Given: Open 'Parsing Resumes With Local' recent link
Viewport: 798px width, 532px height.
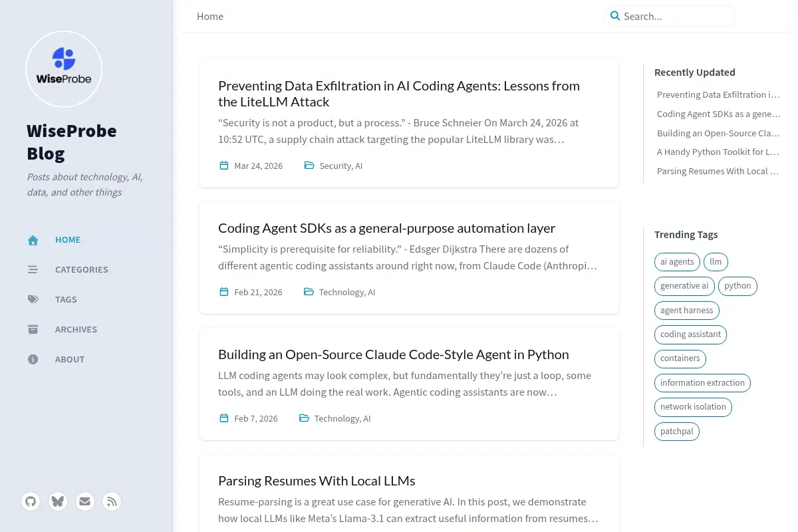Looking at the screenshot, I should point(718,171).
